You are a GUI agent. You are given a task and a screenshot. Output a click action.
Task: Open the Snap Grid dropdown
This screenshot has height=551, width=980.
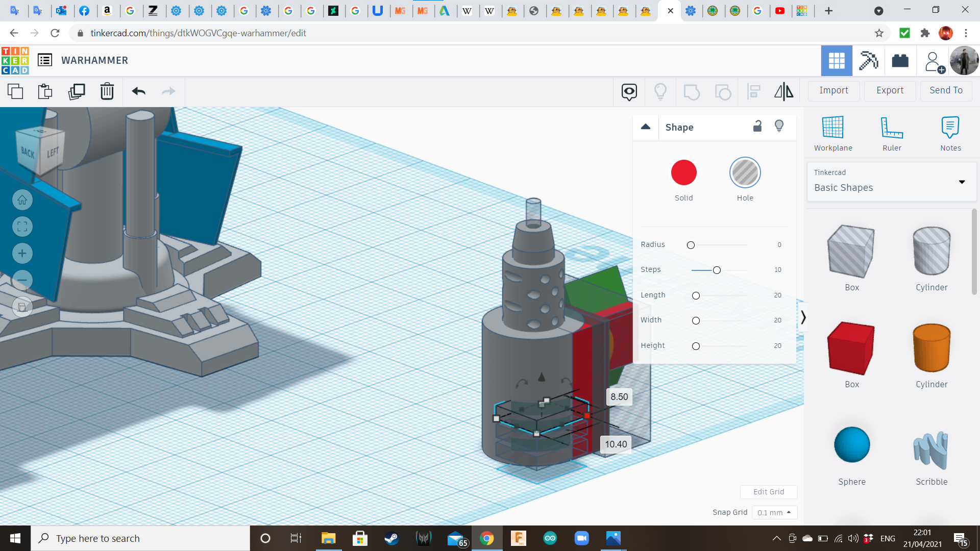774,513
